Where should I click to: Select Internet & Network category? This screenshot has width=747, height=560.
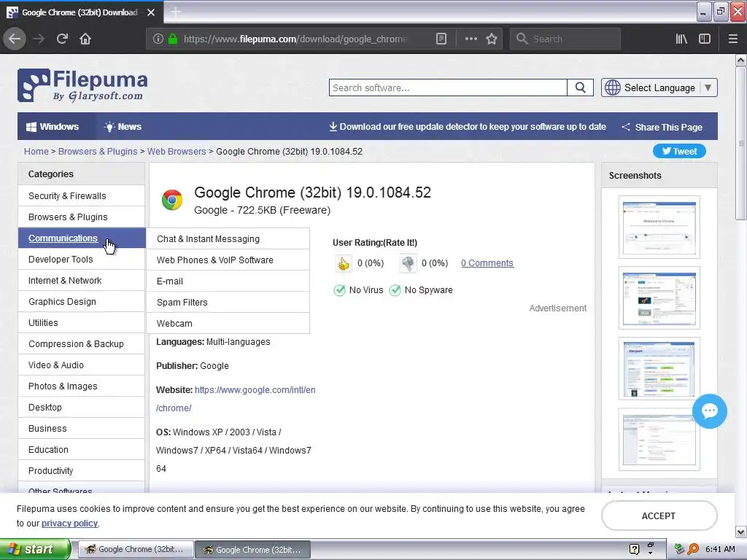click(82, 281)
